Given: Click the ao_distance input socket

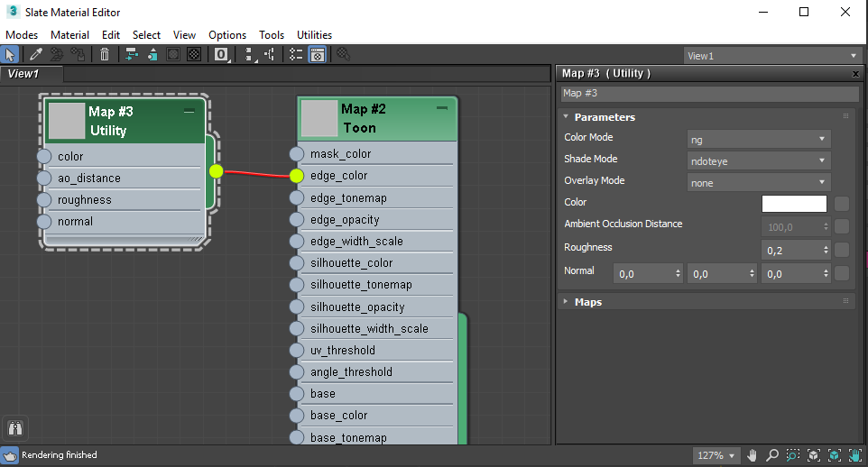Looking at the screenshot, I should click(44, 178).
